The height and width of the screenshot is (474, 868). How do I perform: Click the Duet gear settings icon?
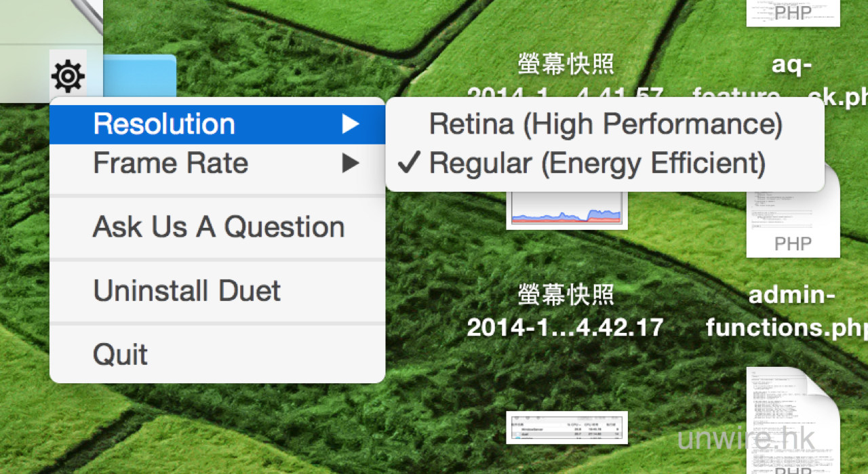pos(68,75)
